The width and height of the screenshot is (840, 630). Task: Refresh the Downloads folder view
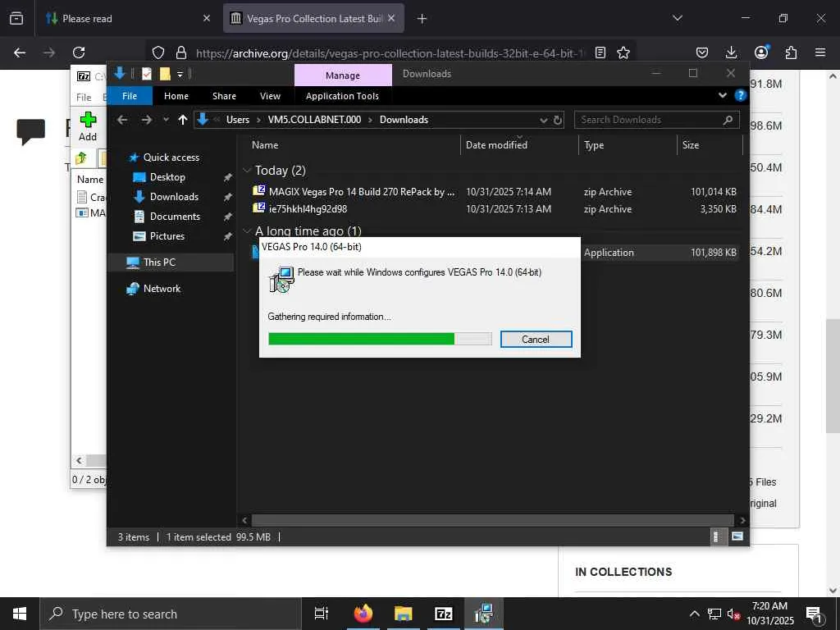coord(558,120)
